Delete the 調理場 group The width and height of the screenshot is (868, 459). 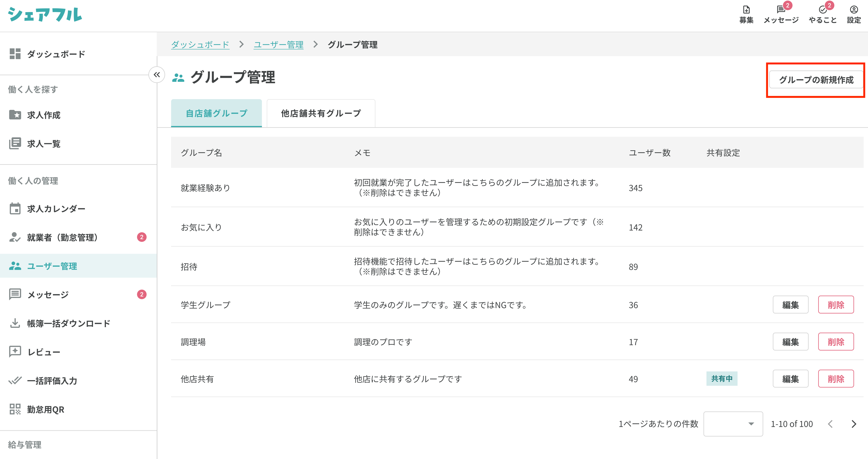click(x=836, y=342)
